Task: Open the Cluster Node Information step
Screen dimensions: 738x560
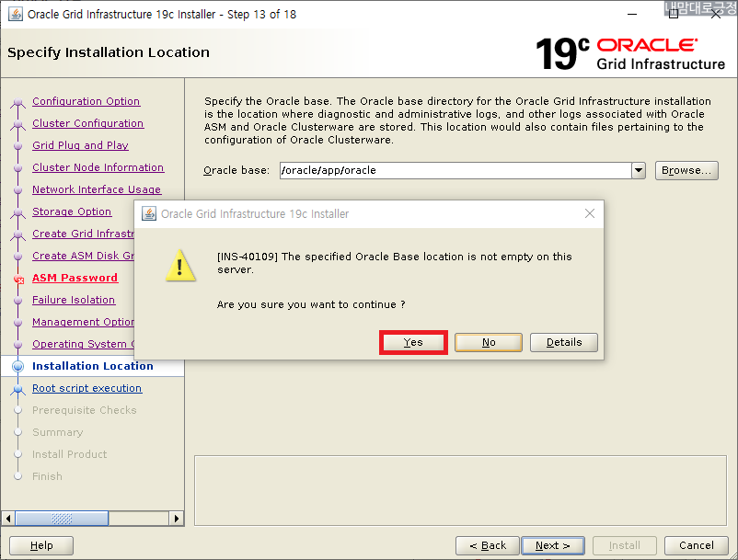Action: click(x=98, y=167)
